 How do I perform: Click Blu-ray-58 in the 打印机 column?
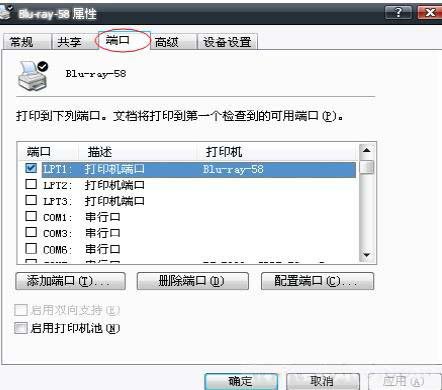pos(233,169)
